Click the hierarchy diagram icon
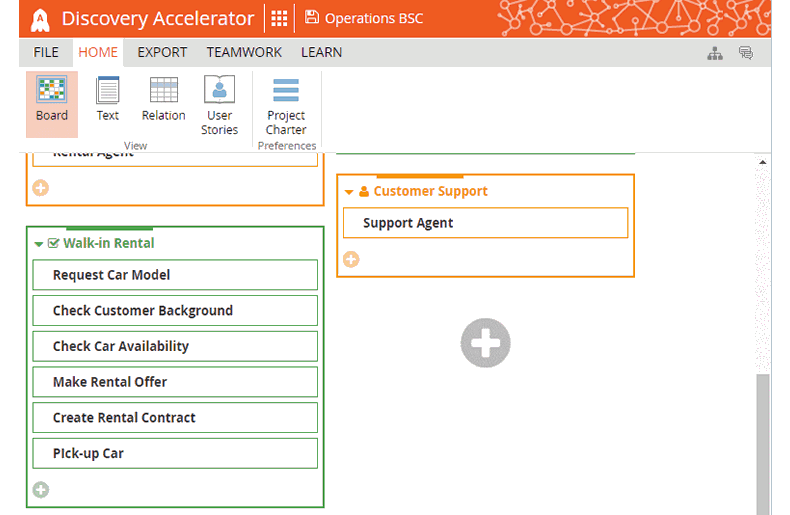This screenshot has width=790, height=515. click(x=715, y=53)
